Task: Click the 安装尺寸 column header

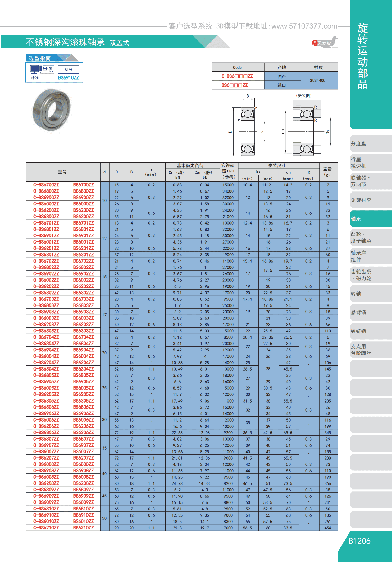Action: point(279,166)
